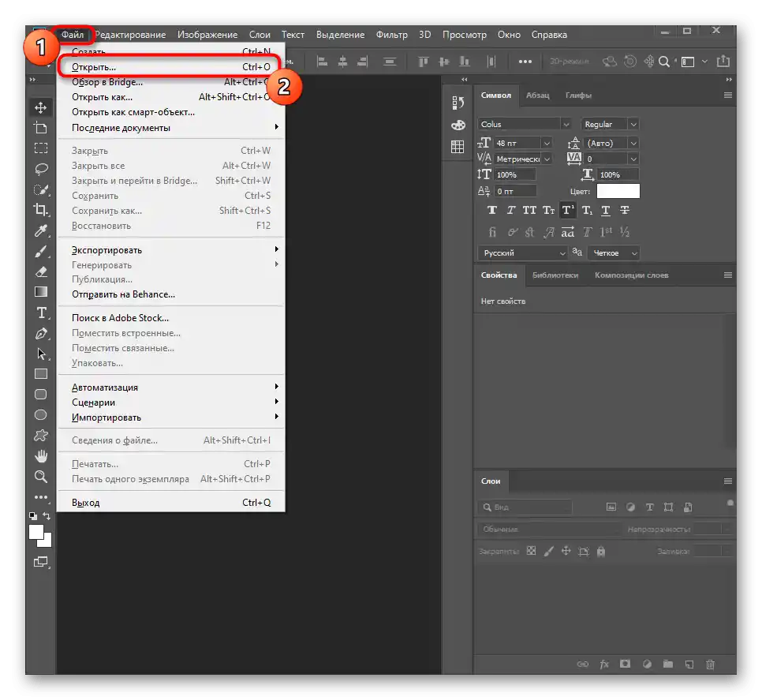Expand the Русский language dropdown

(x=562, y=253)
